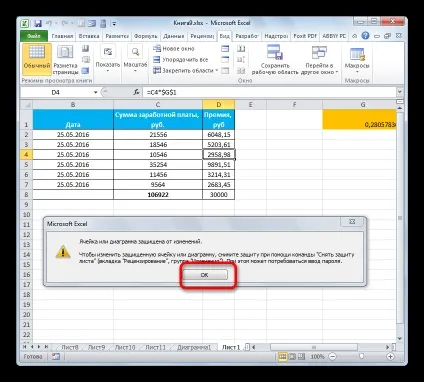Go to the first sheet with the navigation arrow

(x=25, y=347)
